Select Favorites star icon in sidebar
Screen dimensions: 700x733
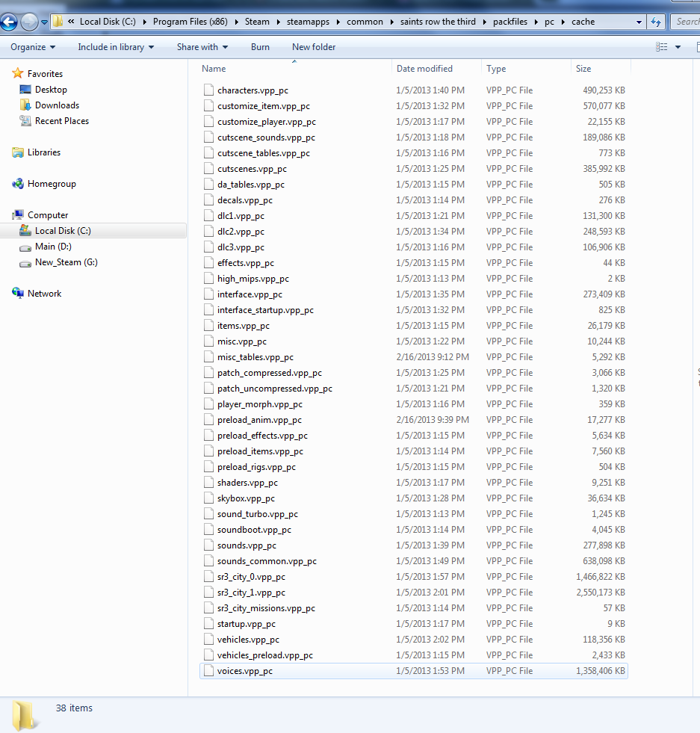click(18, 73)
